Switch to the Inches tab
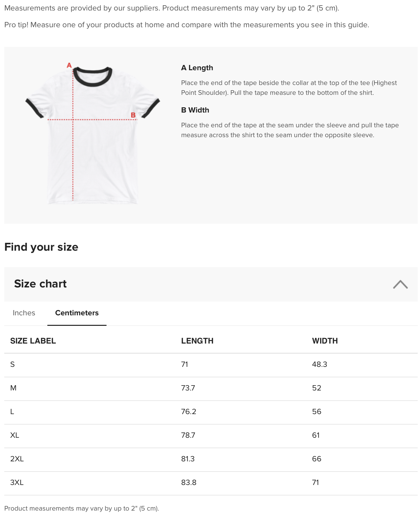This screenshot has height=525, width=420. coord(24,313)
